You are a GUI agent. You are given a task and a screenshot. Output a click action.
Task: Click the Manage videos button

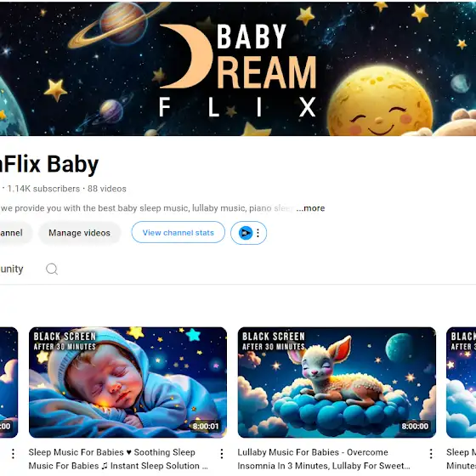pos(80,233)
